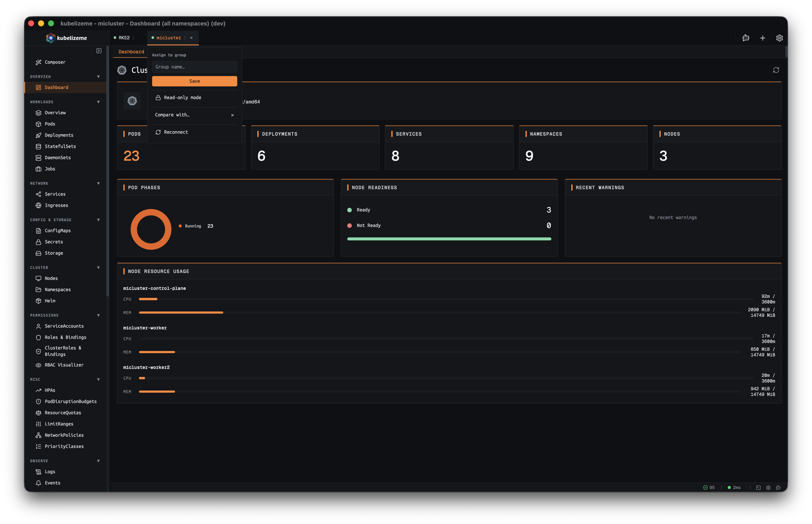
Task: Click the ResourceQuotas scale icon
Action: pos(38,413)
